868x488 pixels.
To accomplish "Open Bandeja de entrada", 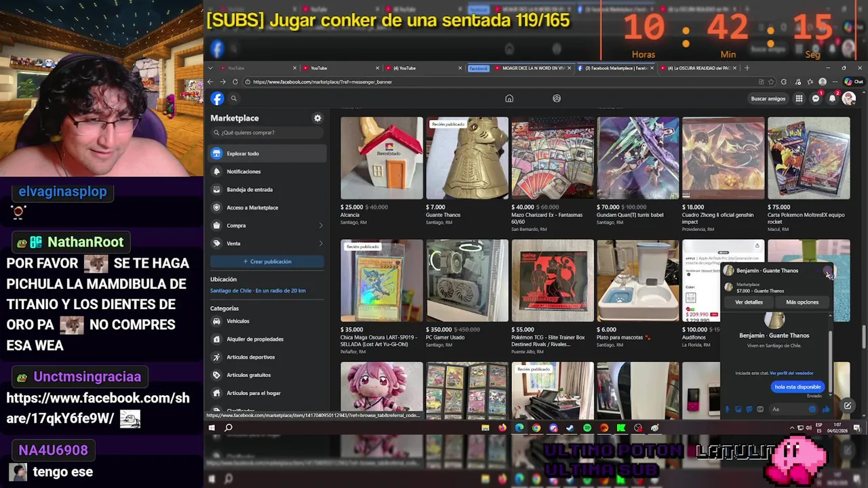I will point(268,190).
